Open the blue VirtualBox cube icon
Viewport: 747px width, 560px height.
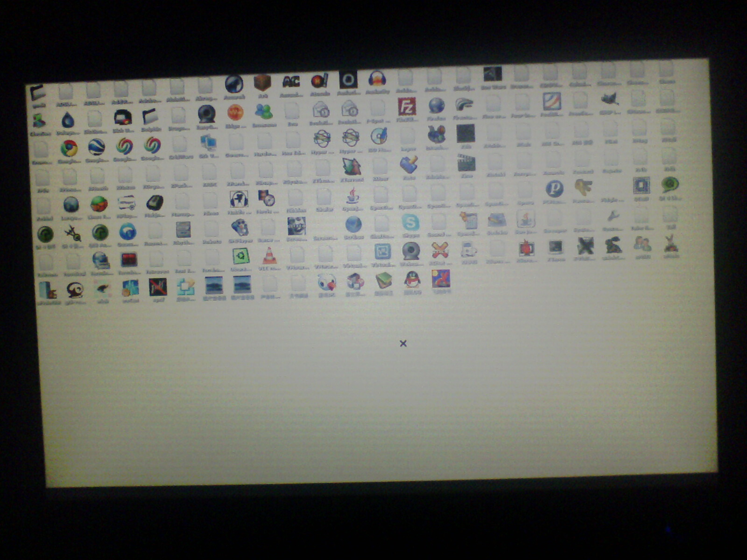(x=382, y=252)
